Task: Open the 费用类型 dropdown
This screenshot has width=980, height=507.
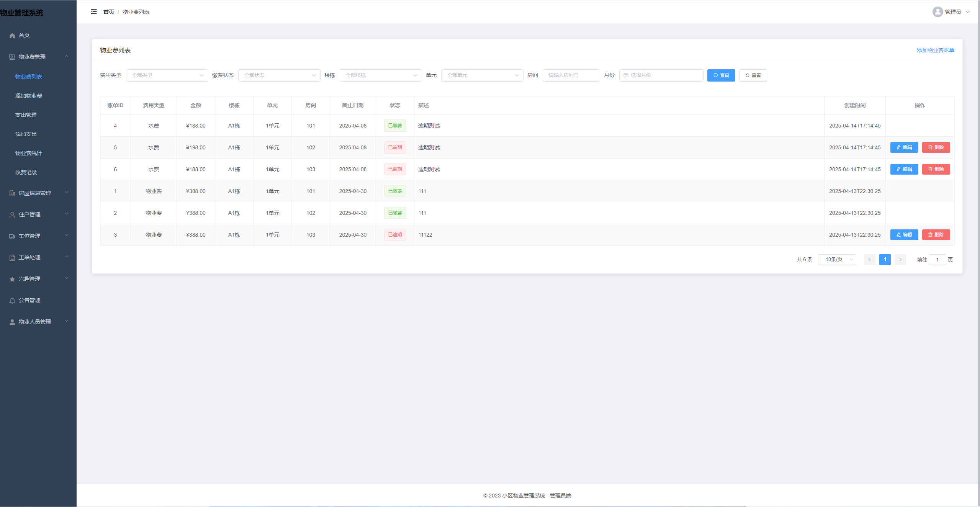Action: 167,75
